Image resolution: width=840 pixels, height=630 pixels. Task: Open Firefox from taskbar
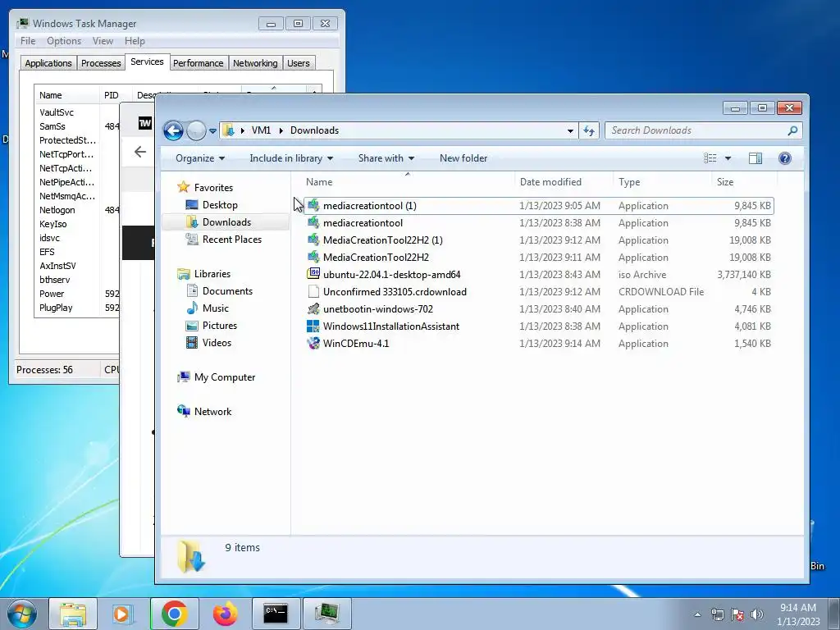225,614
